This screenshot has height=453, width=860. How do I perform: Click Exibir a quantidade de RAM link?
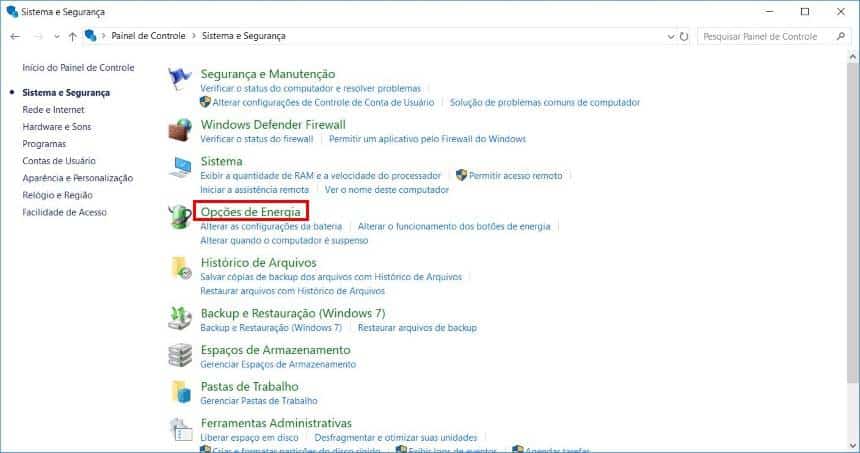pos(320,175)
